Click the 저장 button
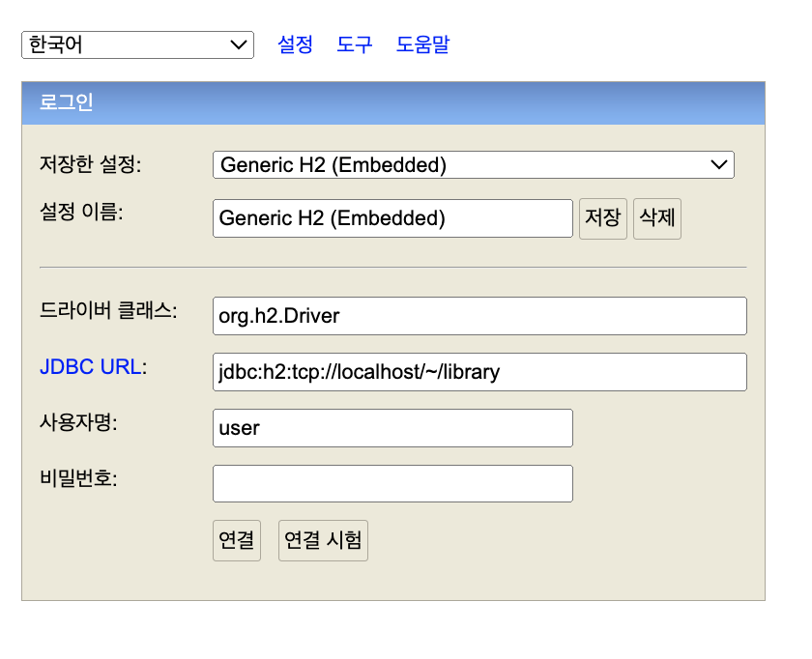Screen dimensions: 812x659 point(603,218)
